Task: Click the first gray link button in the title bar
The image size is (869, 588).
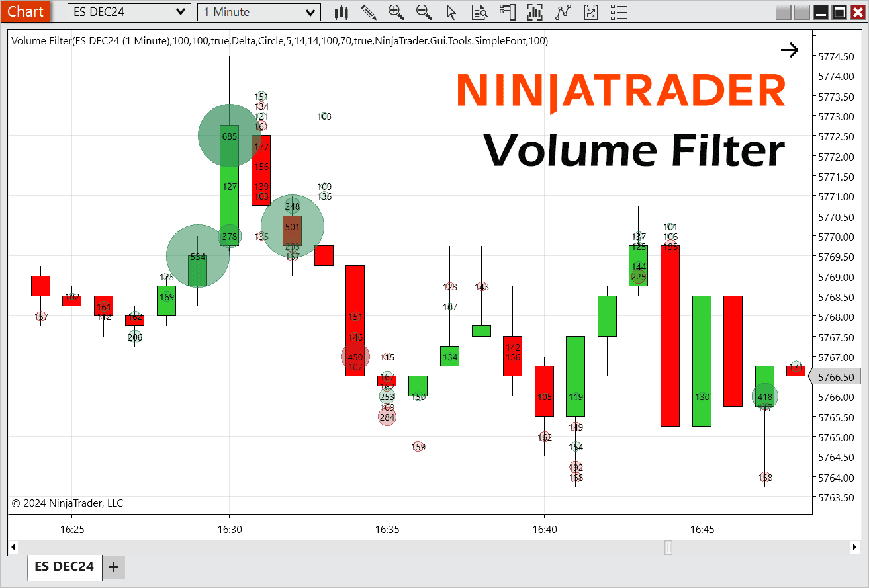Action: 783,12
